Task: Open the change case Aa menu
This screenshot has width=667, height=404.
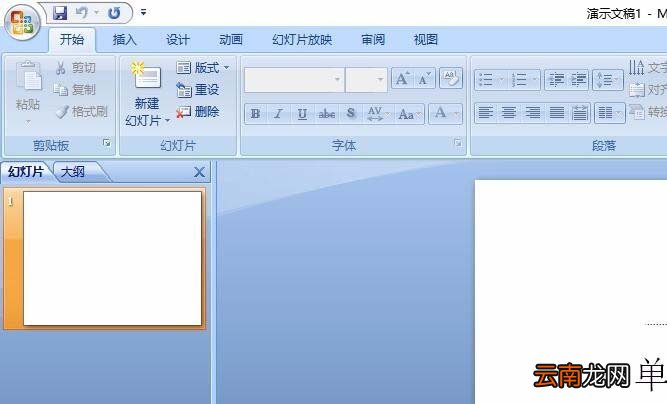Action: pyautogui.click(x=409, y=114)
